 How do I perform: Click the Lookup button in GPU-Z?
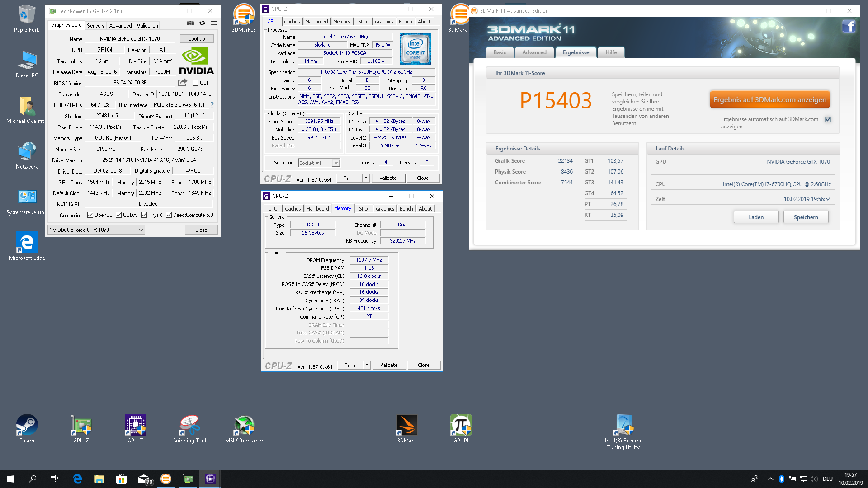(197, 39)
